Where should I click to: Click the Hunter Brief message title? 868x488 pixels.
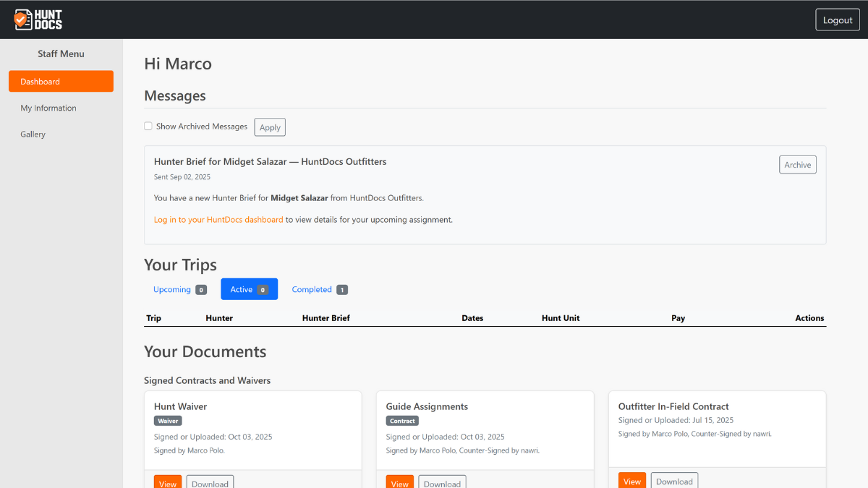(x=270, y=162)
